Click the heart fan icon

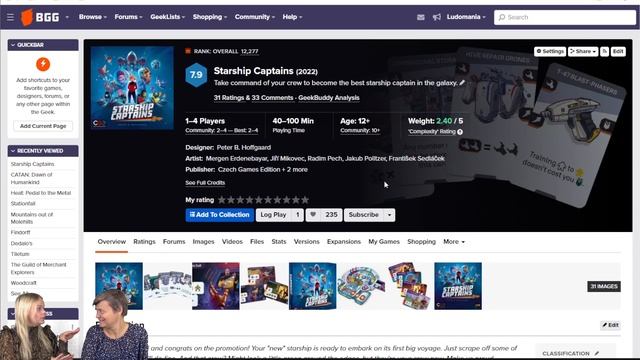313,215
